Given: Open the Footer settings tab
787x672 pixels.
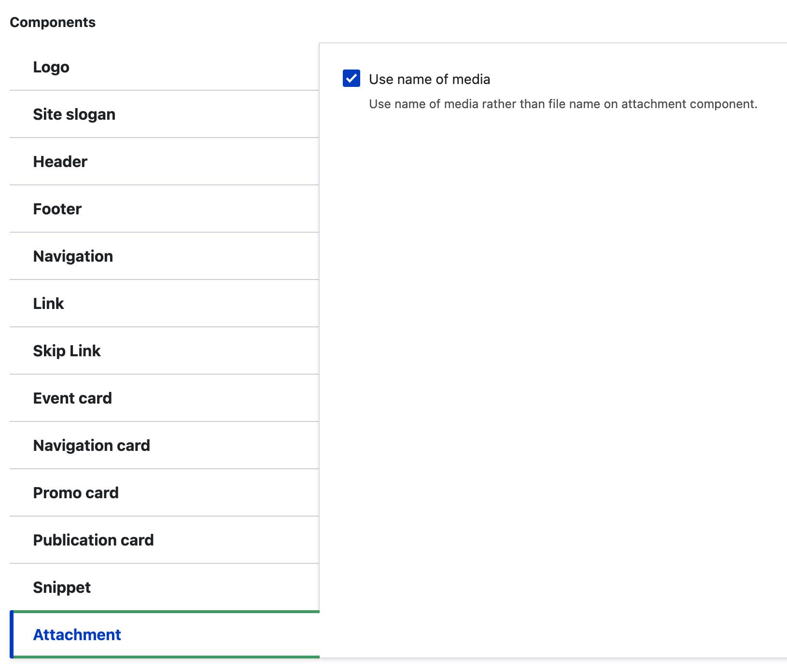Looking at the screenshot, I should click(57, 209).
